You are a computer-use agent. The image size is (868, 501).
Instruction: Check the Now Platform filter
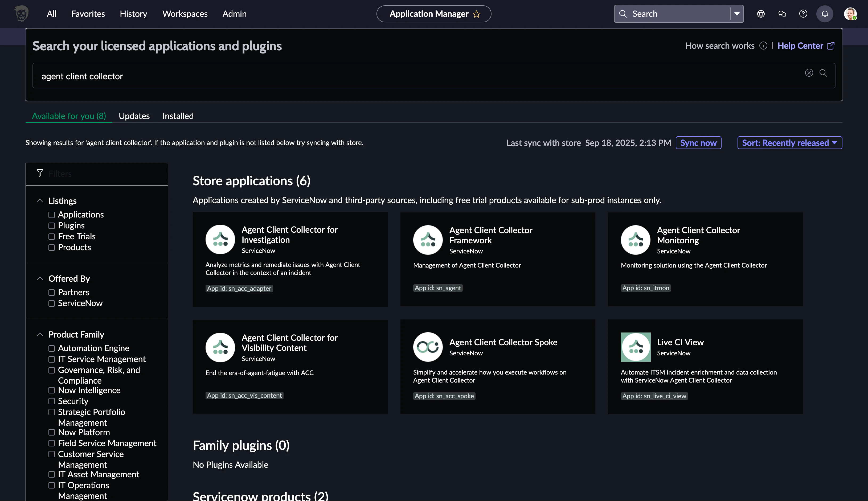point(52,433)
